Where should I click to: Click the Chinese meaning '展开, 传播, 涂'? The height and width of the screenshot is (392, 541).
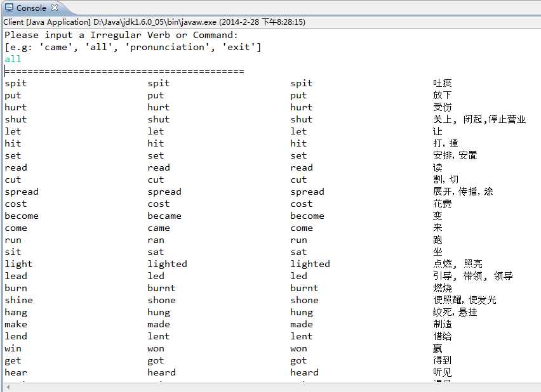coord(463,192)
